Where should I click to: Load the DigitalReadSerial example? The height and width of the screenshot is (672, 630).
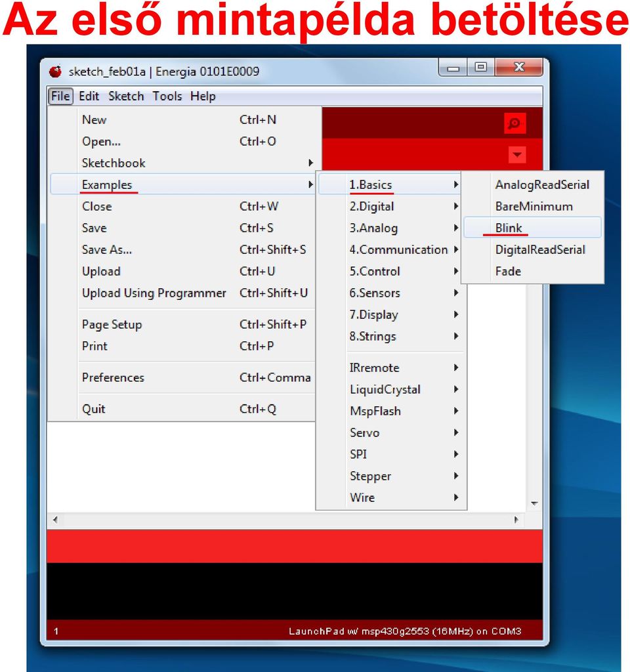click(533, 249)
